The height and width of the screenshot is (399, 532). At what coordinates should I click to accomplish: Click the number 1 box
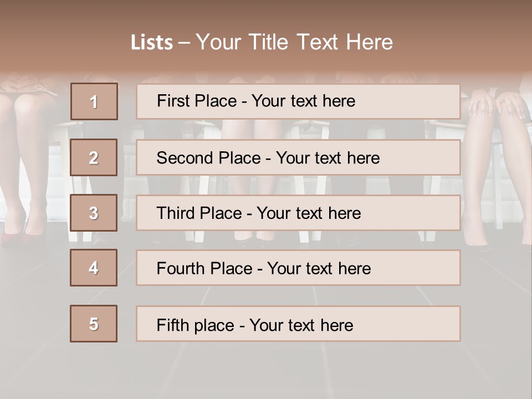(94, 101)
